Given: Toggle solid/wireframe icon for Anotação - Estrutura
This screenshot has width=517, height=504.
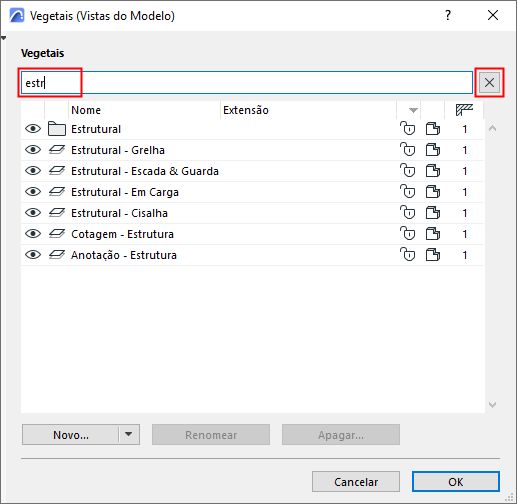Looking at the screenshot, I should [x=433, y=255].
